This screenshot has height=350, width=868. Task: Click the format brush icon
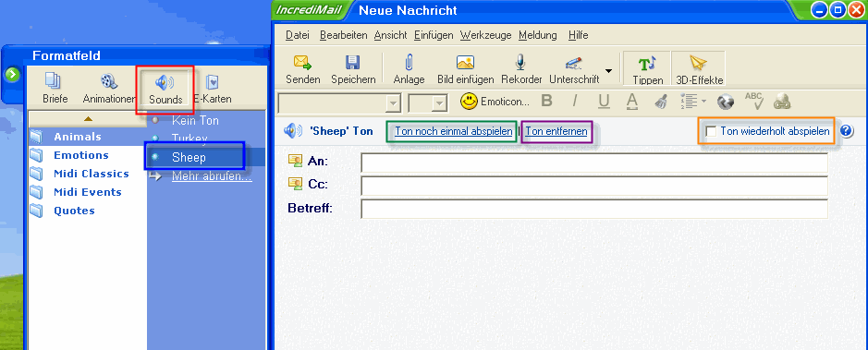coord(661,102)
